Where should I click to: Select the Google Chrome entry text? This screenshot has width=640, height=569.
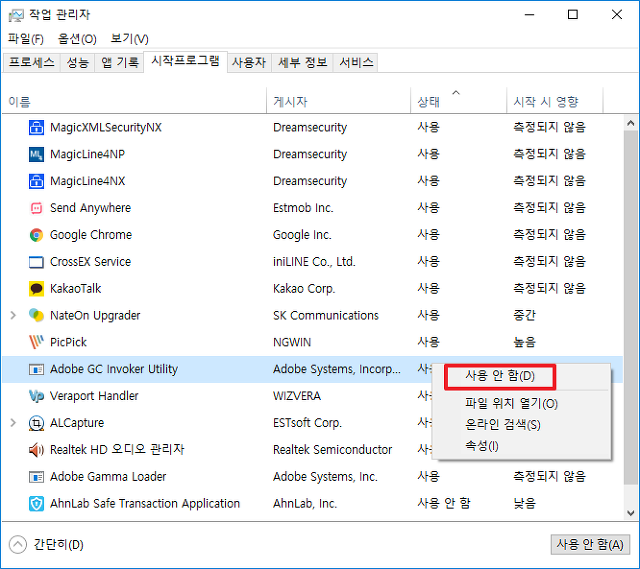(x=91, y=235)
